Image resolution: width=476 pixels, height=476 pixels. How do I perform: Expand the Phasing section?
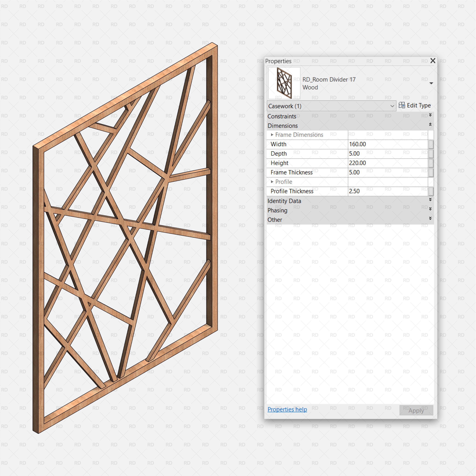[430, 210]
